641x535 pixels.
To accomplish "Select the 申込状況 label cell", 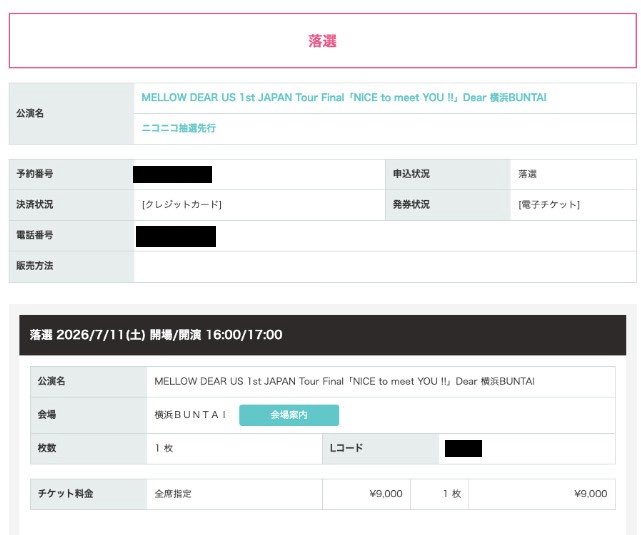I will pyautogui.click(x=448, y=174).
